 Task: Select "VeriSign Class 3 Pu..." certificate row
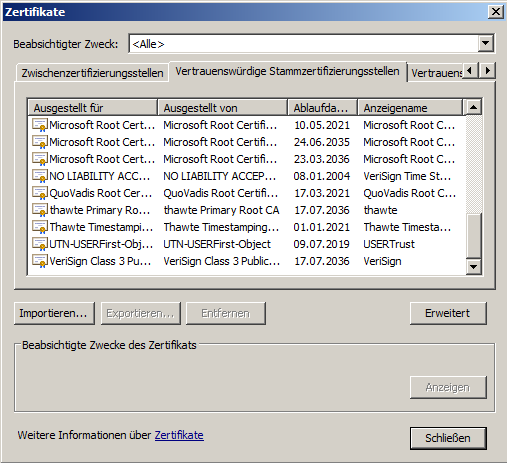tap(247, 261)
